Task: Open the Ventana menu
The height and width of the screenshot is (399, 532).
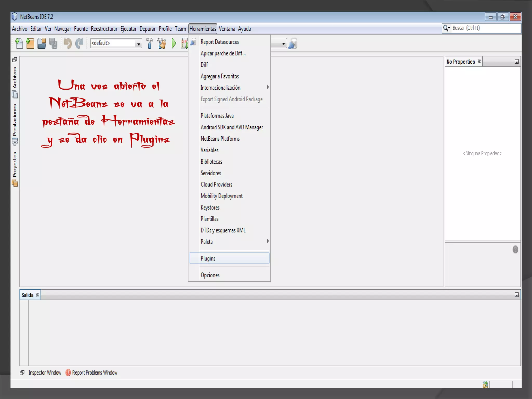Action: click(227, 29)
